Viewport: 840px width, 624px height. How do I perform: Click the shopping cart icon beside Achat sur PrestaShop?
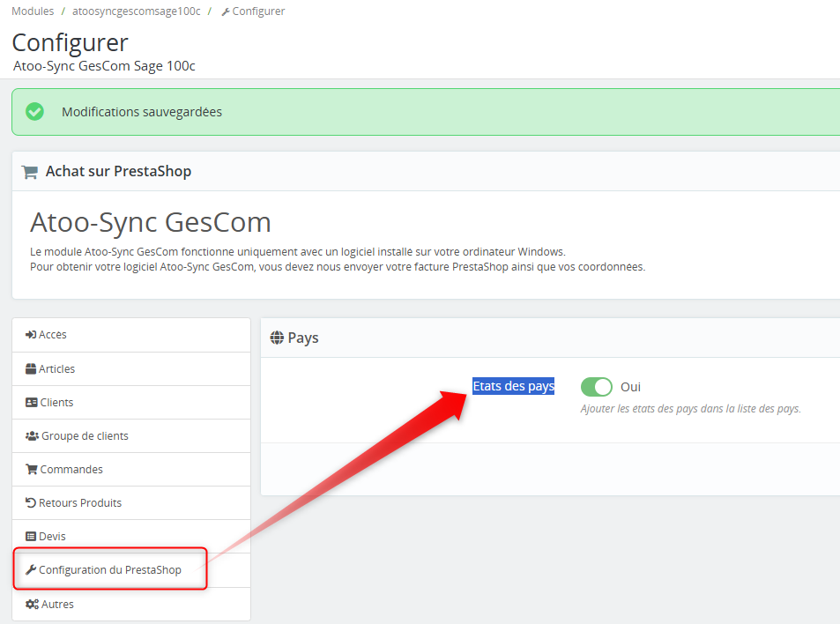[29, 172]
